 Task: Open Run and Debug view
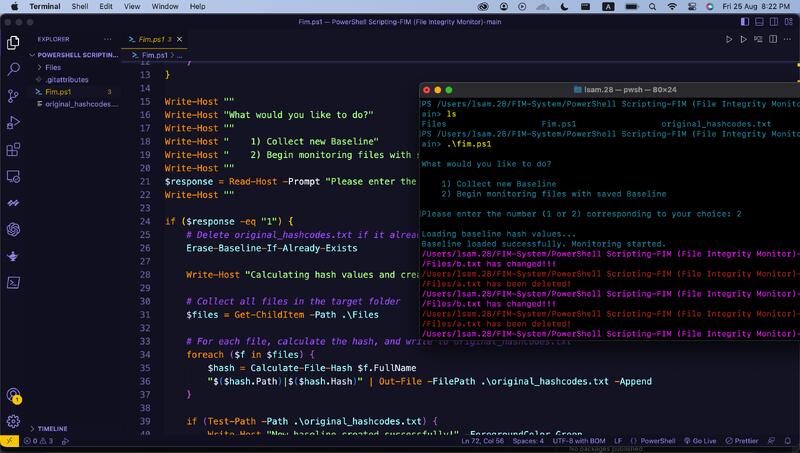(14, 122)
